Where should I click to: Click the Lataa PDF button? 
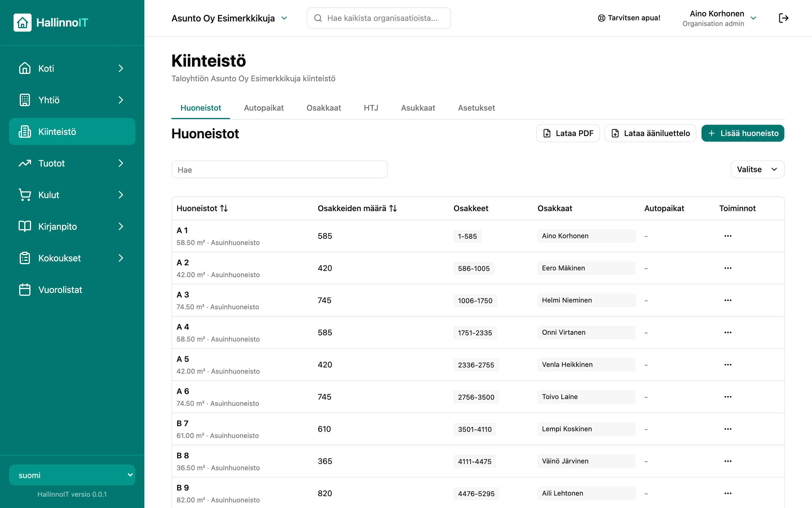pyautogui.click(x=568, y=133)
